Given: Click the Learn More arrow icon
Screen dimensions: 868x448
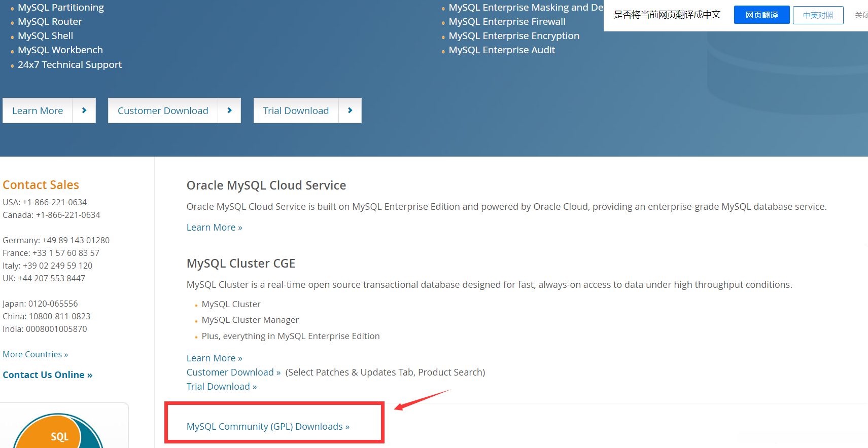Looking at the screenshot, I should tap(84, 110).
